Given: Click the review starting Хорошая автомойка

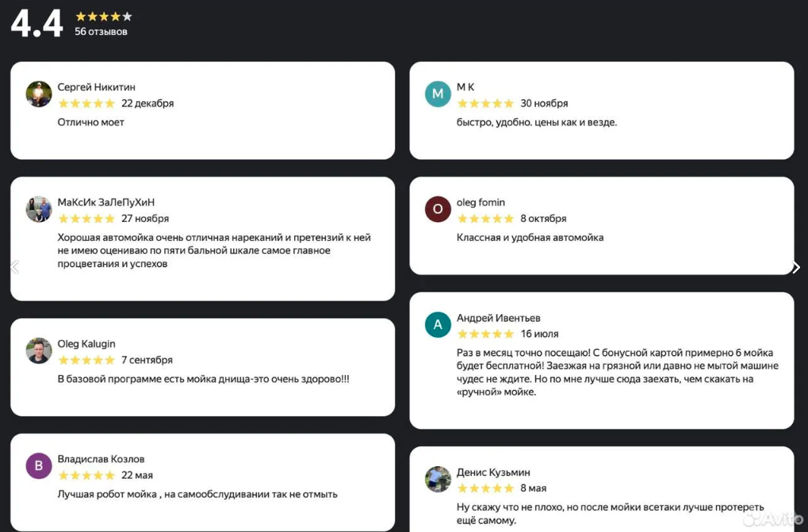Looking at the screenshot, I should tap(214, 251).
